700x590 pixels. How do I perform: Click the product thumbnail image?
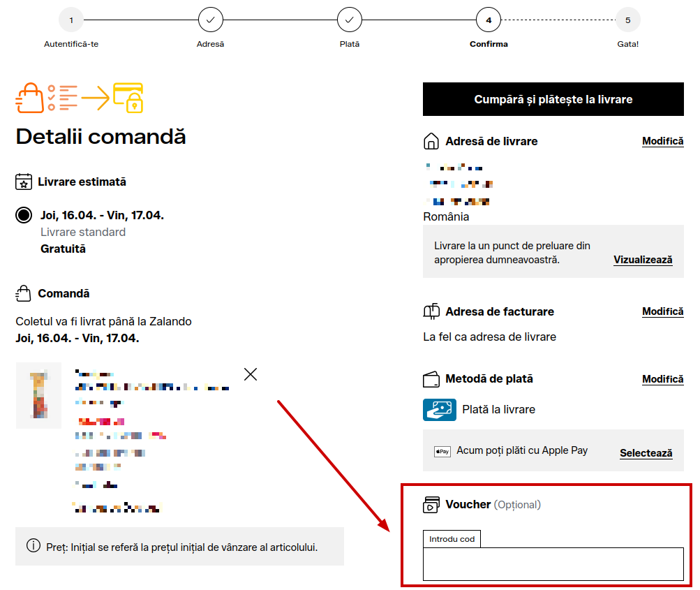point(39,395)
